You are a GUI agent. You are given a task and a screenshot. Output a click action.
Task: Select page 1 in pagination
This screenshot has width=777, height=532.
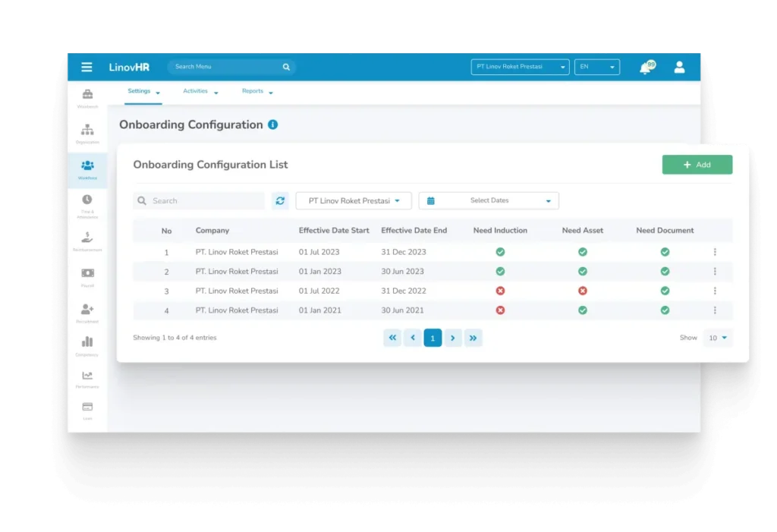point(433,338)
